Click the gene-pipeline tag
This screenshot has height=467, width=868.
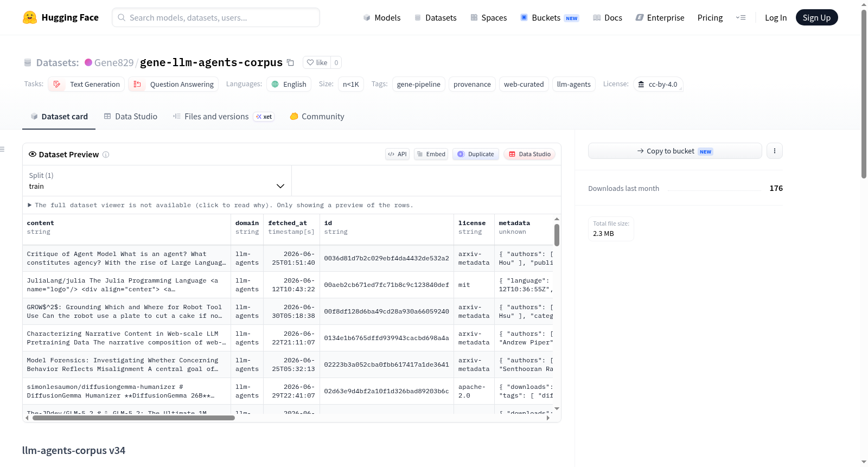click(x=419, y=84)
